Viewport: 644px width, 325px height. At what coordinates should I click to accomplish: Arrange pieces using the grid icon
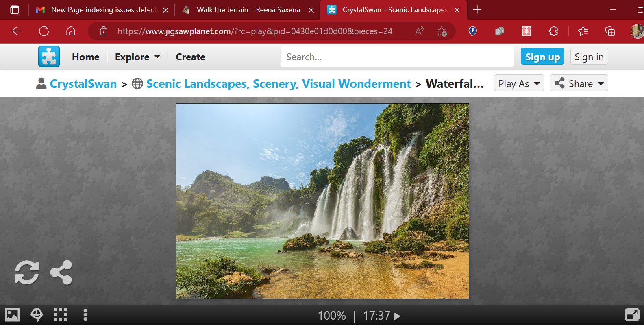pos(61,315)
